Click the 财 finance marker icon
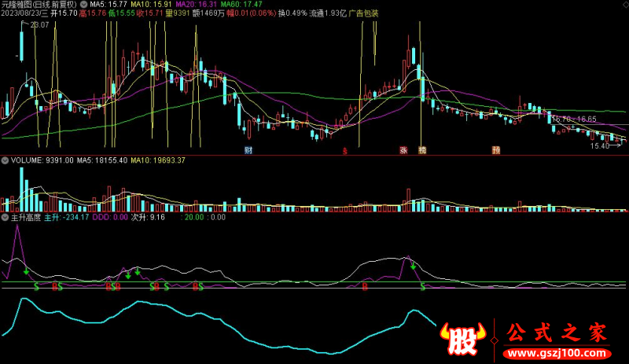The width and height of the screenshot is (629, 364). (248, 150)
